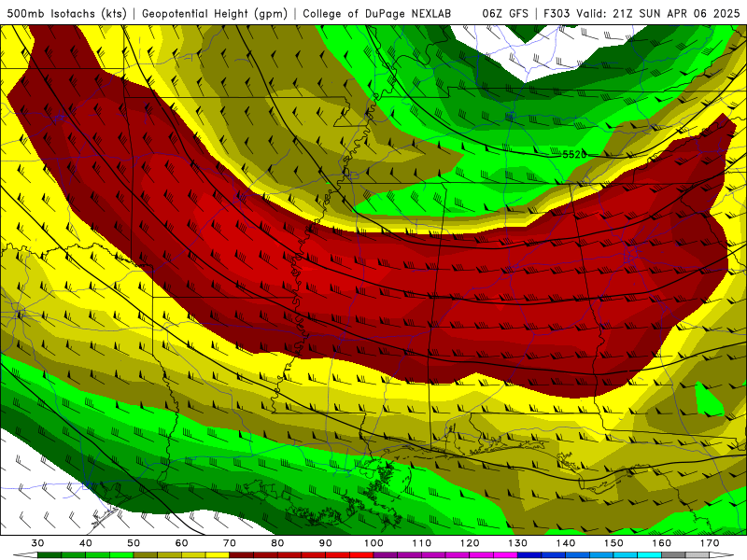The image size is (747, 560).
Task: Pick the bright yellow legend swatch left of 70
Action: (x=218, y=555)
